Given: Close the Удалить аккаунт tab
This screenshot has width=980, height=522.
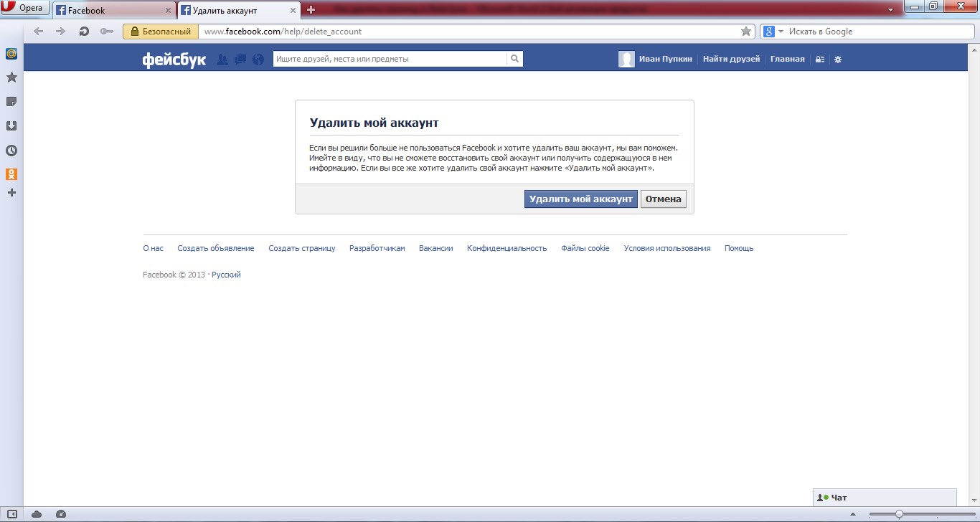Looking at the screenshot, I should click(293, 11).
